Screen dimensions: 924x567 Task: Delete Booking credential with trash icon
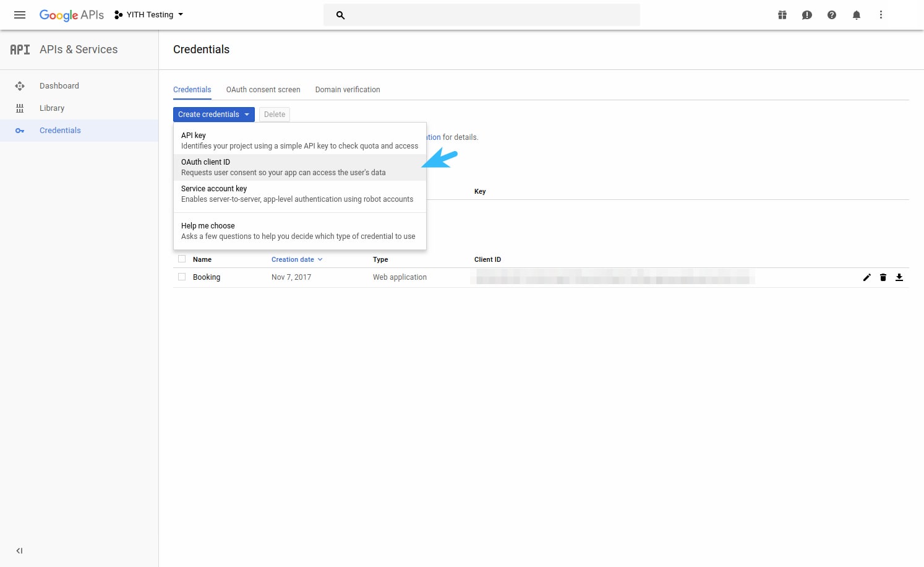(883, 277)
